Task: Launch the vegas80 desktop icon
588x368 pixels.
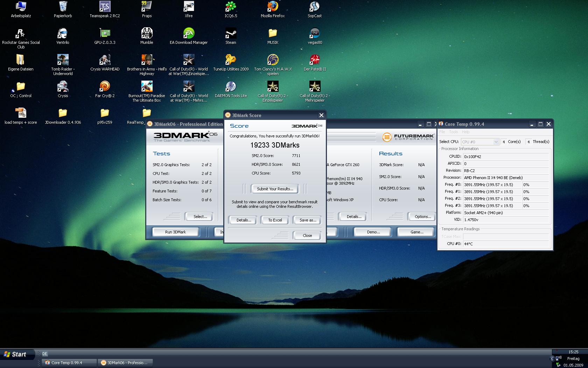Action: [315, 36]
